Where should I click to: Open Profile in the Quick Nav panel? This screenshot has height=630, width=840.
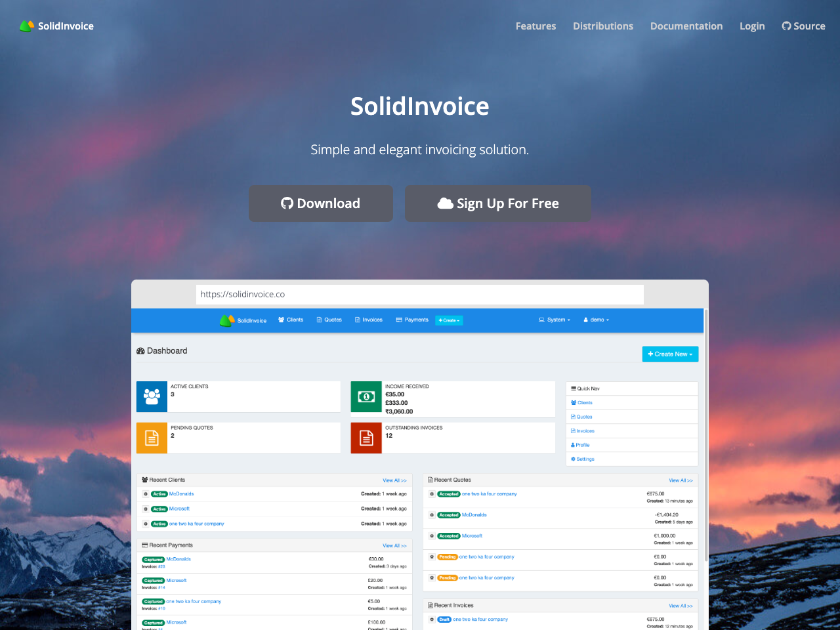click(580, 445)
